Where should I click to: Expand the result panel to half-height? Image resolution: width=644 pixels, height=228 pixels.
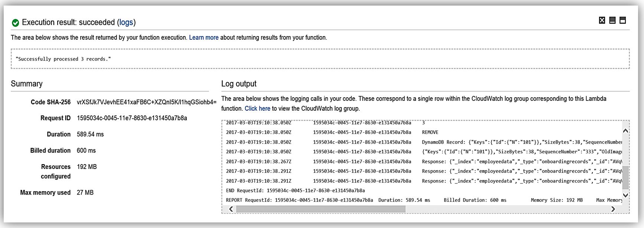coord(622,20)
